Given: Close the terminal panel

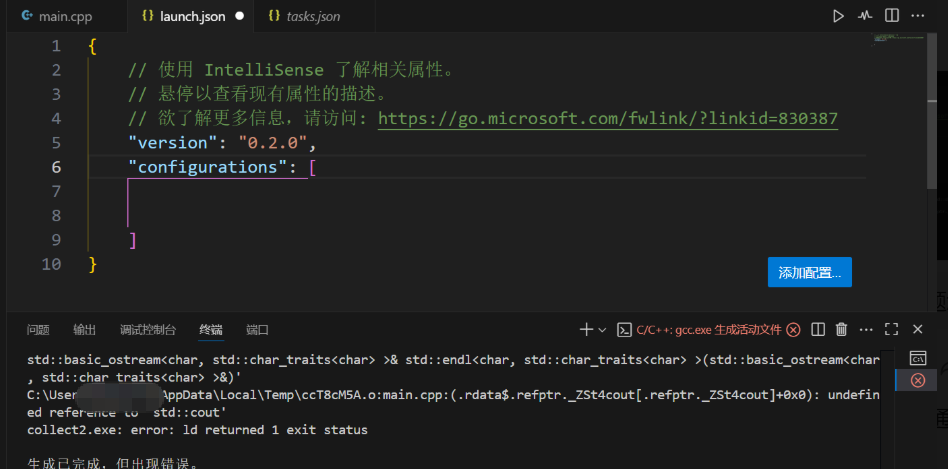Looking at the screenshot, I should pyautogui.click(x=918, y=330).
